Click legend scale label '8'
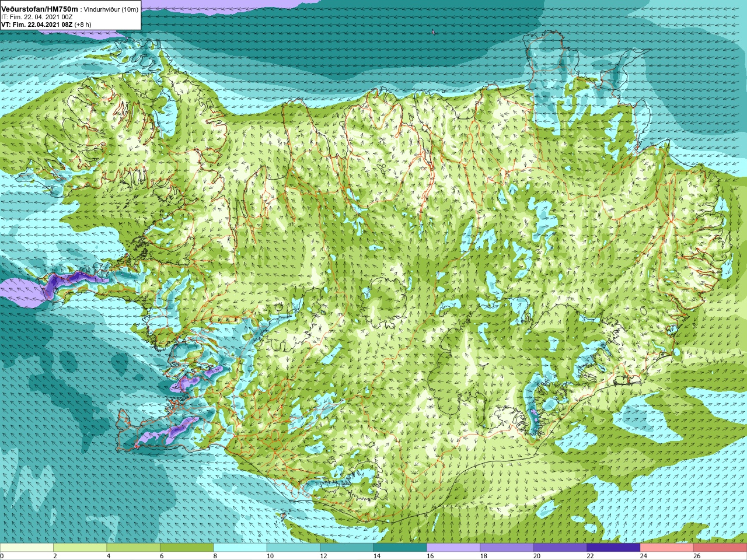747x560 pixels. 215,556
